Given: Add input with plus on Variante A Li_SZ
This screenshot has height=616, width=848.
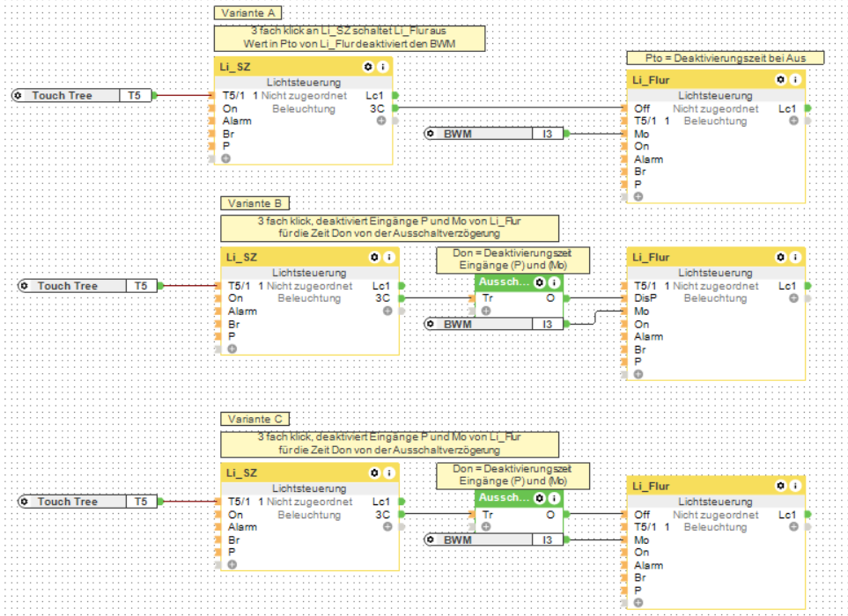Looking at the screenshot, I should coord(226,158).
